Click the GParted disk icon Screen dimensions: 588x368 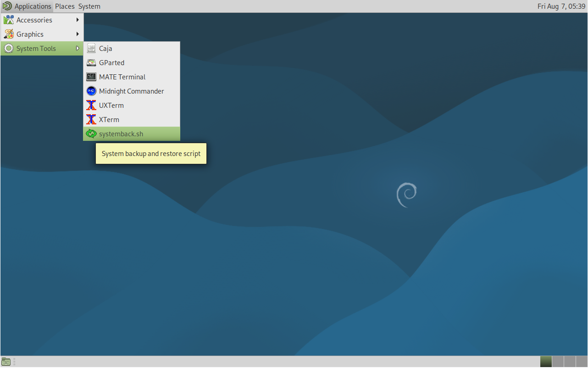tap(91, 63)
